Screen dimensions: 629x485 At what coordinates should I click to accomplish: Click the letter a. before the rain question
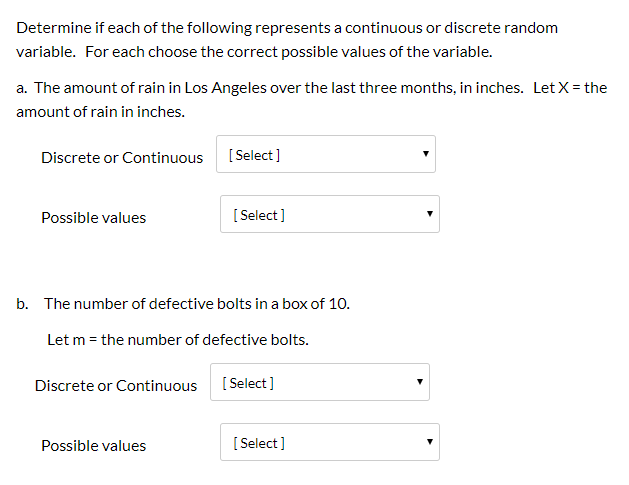coord(22,88)
